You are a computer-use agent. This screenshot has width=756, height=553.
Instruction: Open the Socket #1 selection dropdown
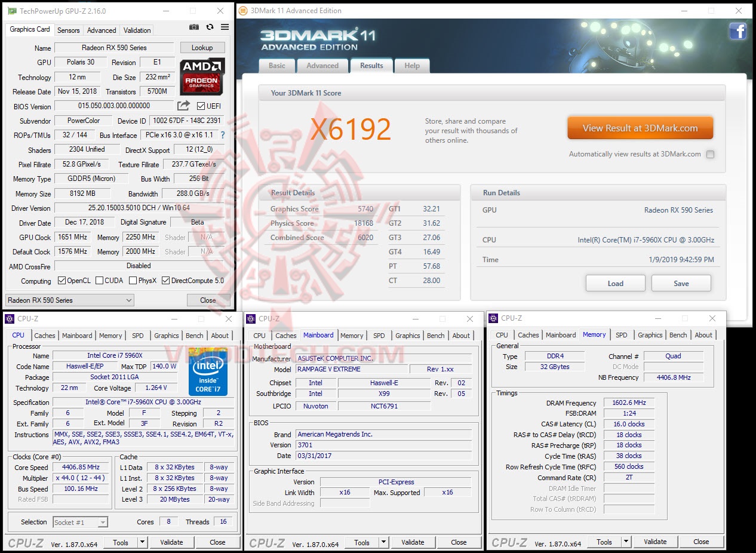tap(80, 522)
